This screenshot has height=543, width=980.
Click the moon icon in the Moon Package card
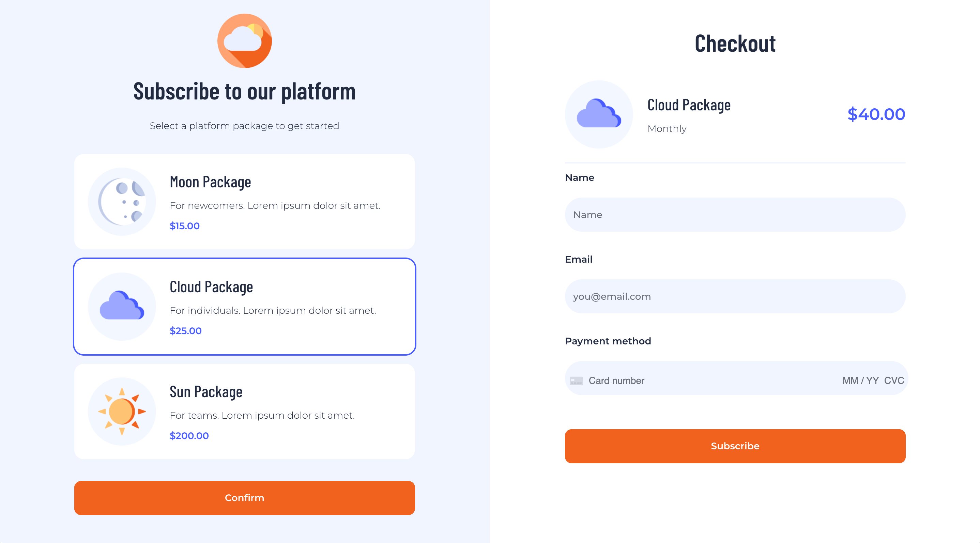pyautogui.click(x=122, y=201)
